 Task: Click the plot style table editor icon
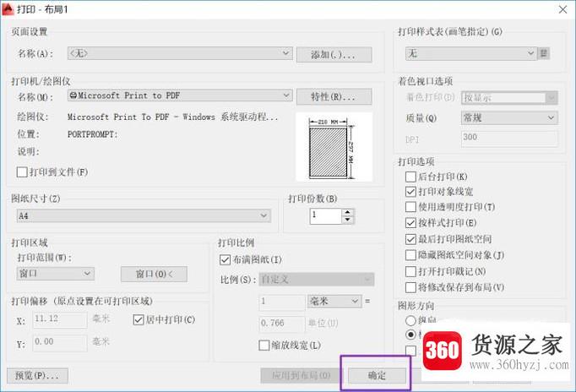point(544,53)
